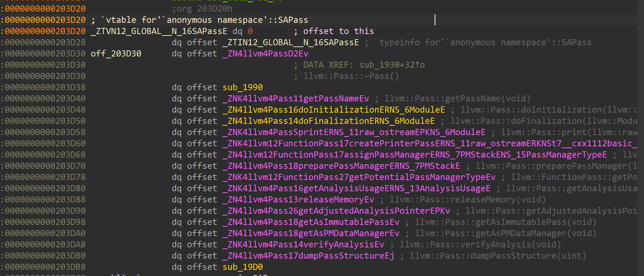Click _ZNK4llvm4Pass16getAnalysisUsageERNS_13AnalysisUsageE symbol
This screenshot has width=644, height=276.
pos(357,188)
